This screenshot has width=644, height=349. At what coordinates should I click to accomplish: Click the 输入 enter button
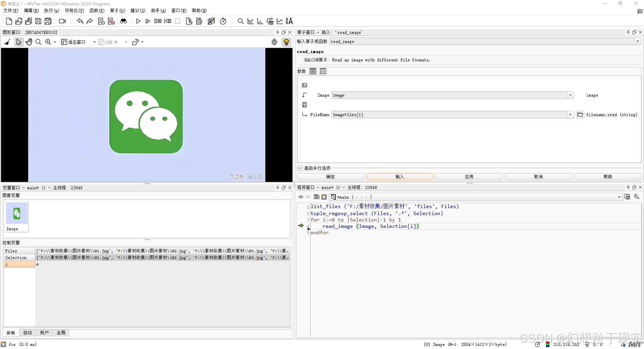pos(400,177)
